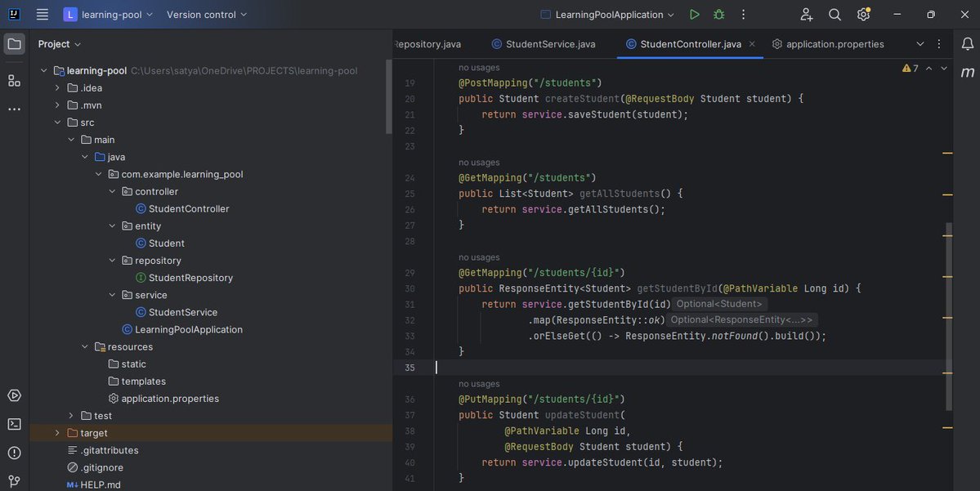Image resolution: width=980 pixels, height=491 pixels.
Task: Select StudentRepository interface in tree
Action: pos(185,277)
